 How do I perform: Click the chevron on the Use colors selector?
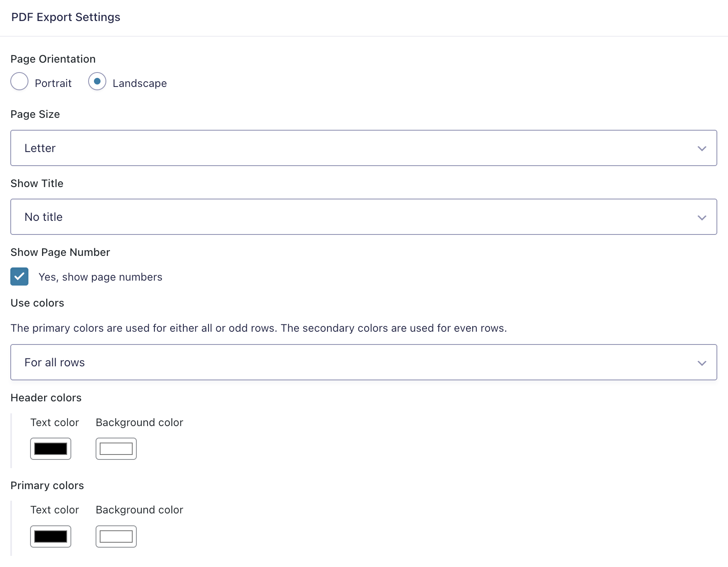702,363
